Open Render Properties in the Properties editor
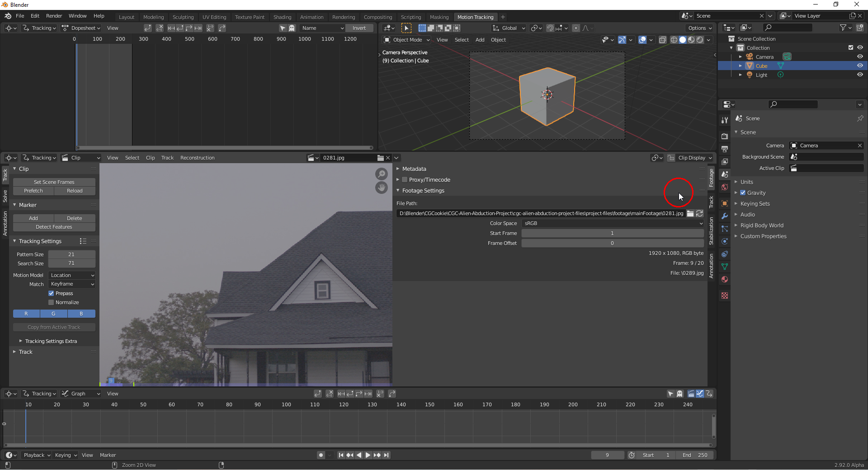Image resolution: width=868 pixels, height=470 pixels. [x=725, y=136]
